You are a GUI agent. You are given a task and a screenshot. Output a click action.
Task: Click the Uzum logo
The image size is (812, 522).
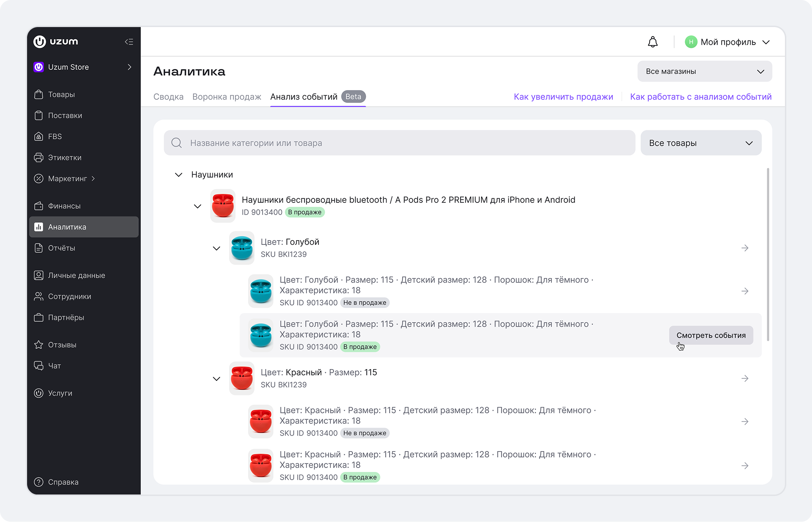[56, 41]
